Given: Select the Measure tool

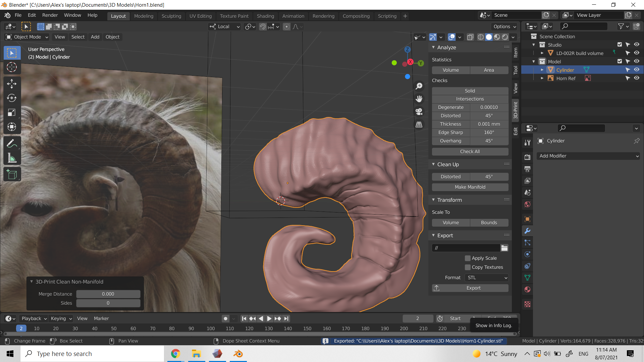Looking at the screenshot, I should 12,158.
